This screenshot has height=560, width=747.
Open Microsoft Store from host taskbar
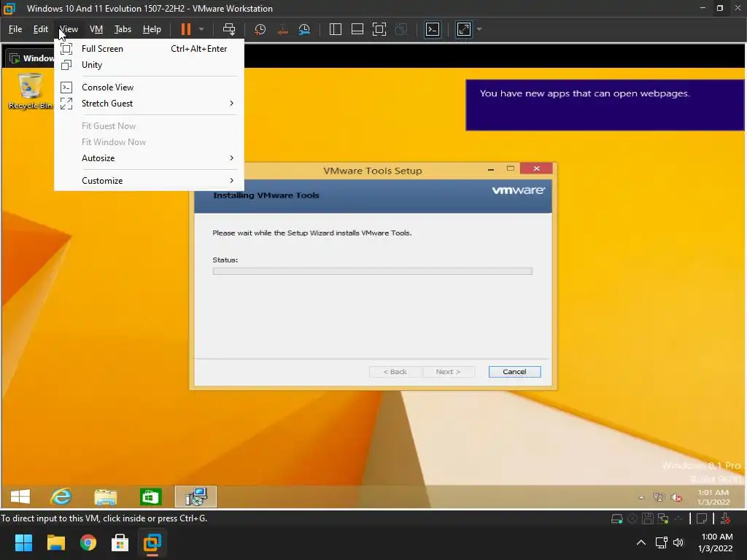[x=120, y=542]
